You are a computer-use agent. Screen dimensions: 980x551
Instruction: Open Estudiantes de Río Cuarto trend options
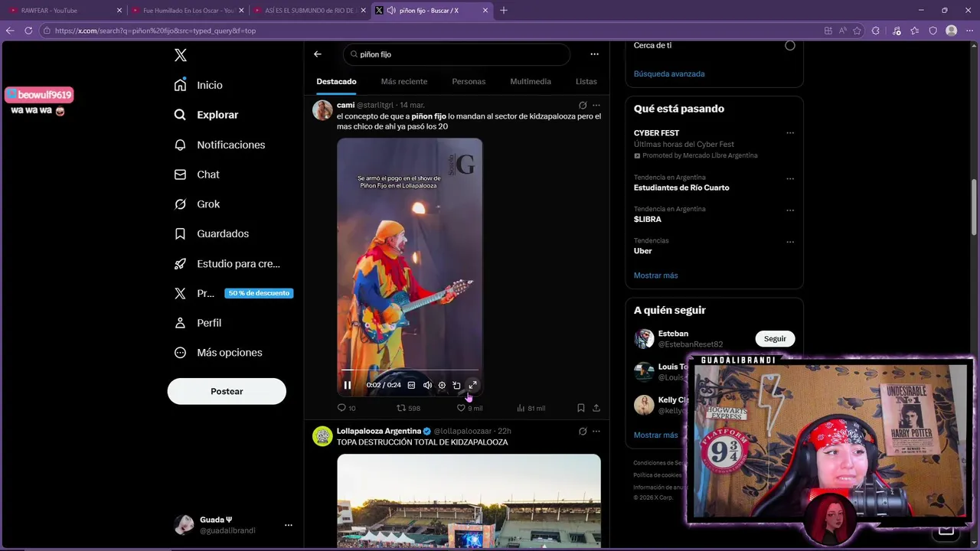click(790, 179)
